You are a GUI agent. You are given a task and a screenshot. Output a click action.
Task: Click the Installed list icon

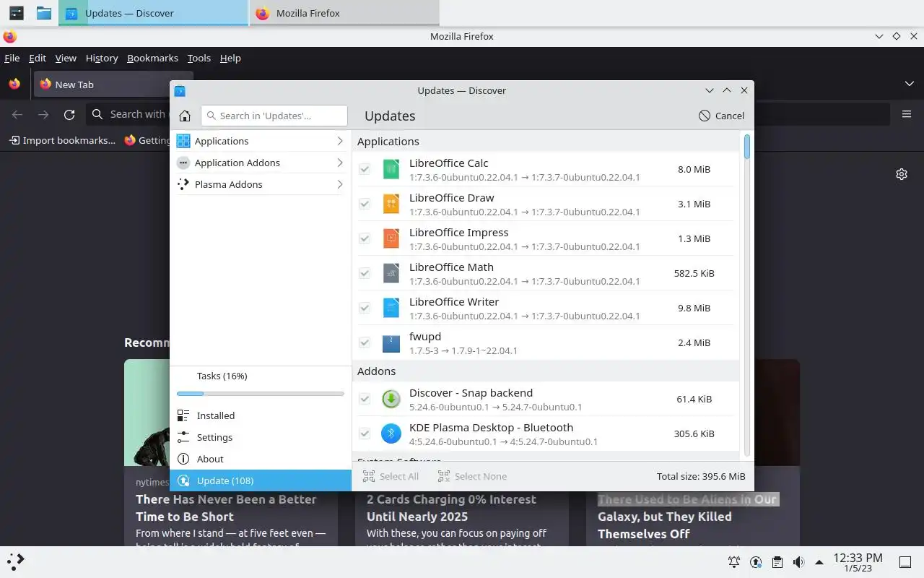click(183, 415)
